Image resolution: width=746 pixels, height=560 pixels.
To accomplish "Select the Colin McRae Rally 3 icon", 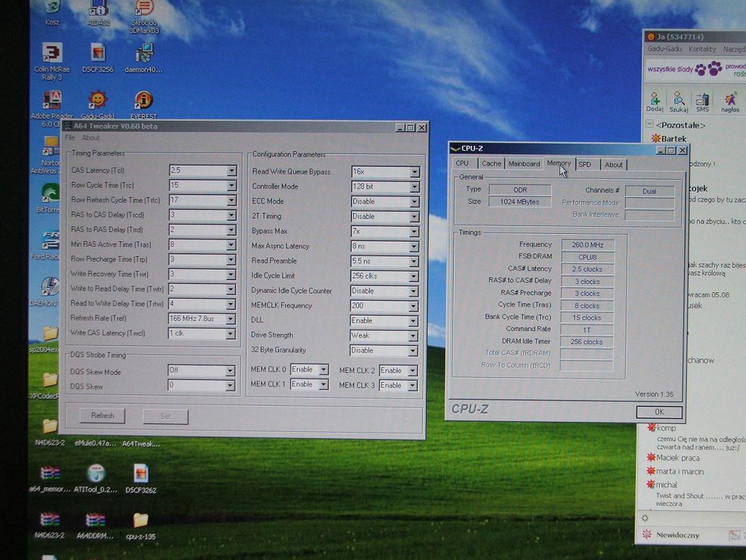I will [x=52, y=53].
